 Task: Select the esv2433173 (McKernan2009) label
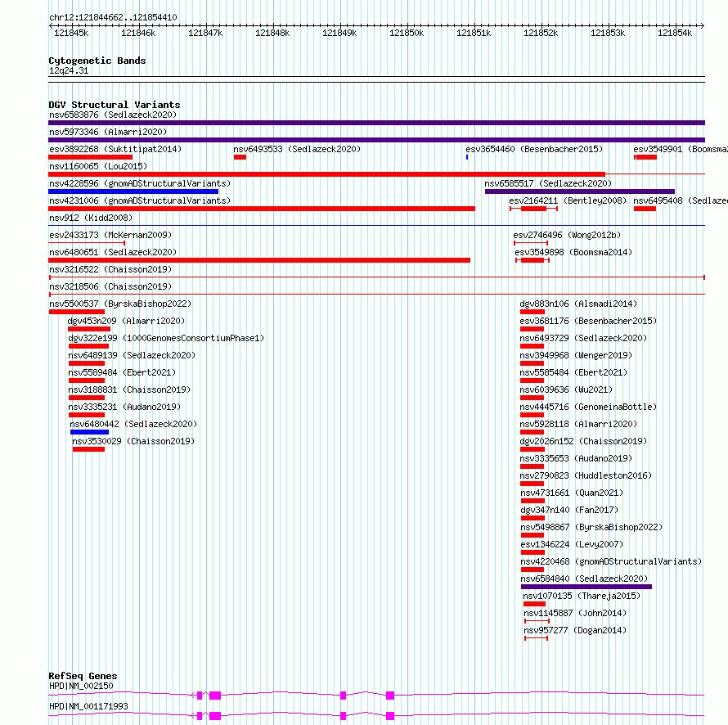point(110,235)
